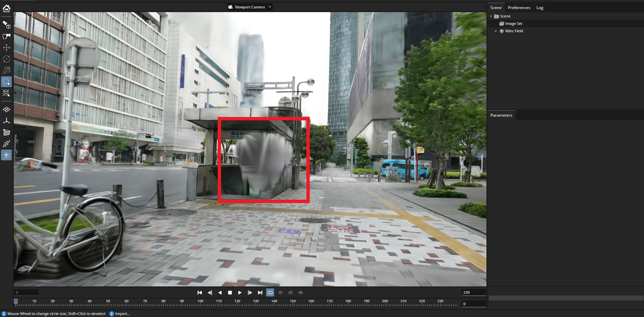Activate the circle selection tool
This screenshot has width=644, height=317.
[6, 82]
